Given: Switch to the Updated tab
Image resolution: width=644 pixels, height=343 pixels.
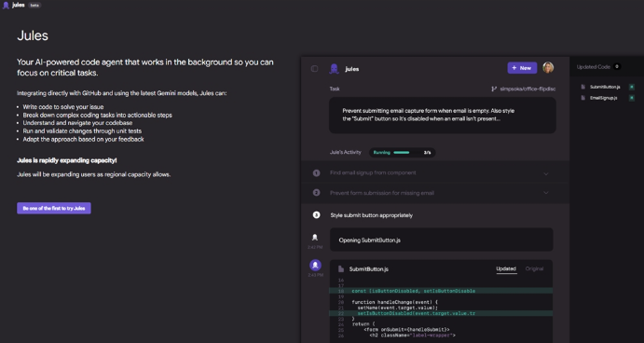Looking at the screenshot, I should (x=506, y=268).
